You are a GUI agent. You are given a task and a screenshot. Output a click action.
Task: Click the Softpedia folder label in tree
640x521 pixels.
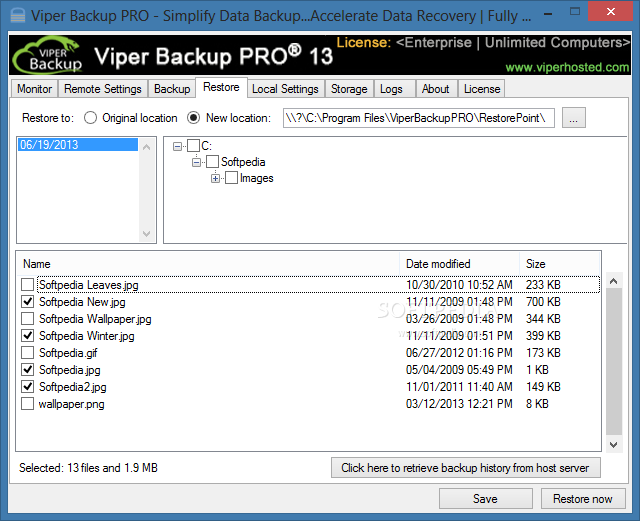point(243,162)
